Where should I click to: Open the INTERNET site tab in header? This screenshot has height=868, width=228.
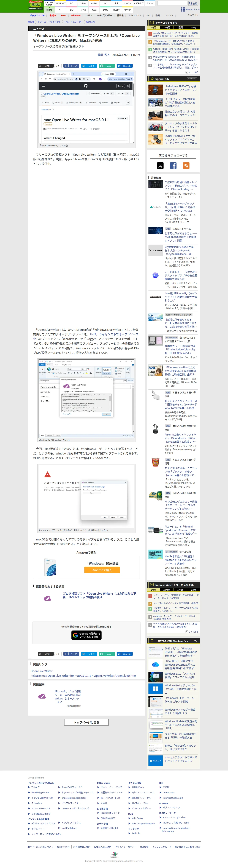point(60,3)
